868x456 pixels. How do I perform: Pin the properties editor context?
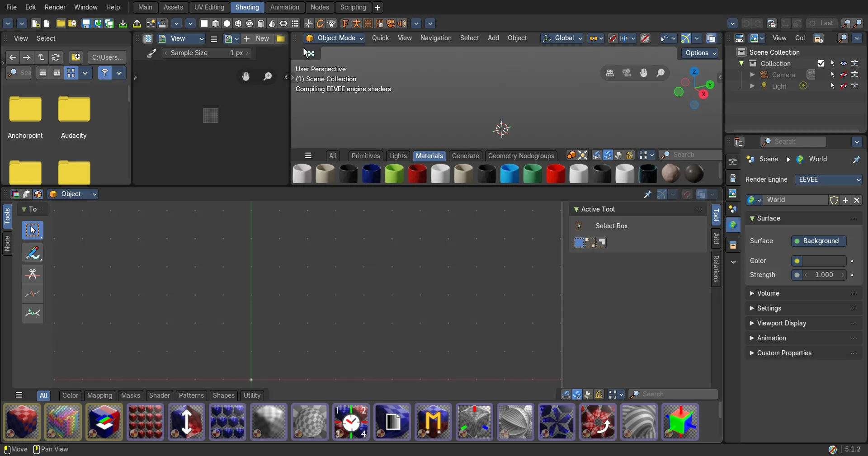[856, 159]
